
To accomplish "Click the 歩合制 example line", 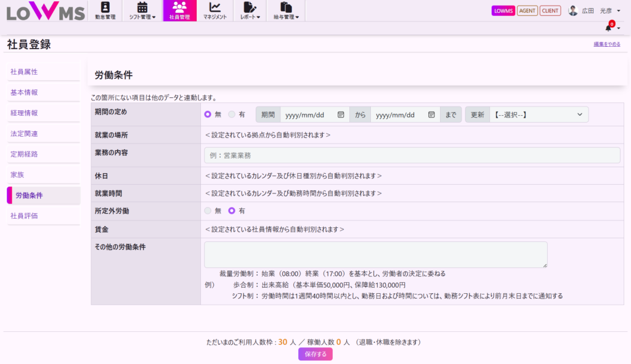I will (x=319, y=285).
